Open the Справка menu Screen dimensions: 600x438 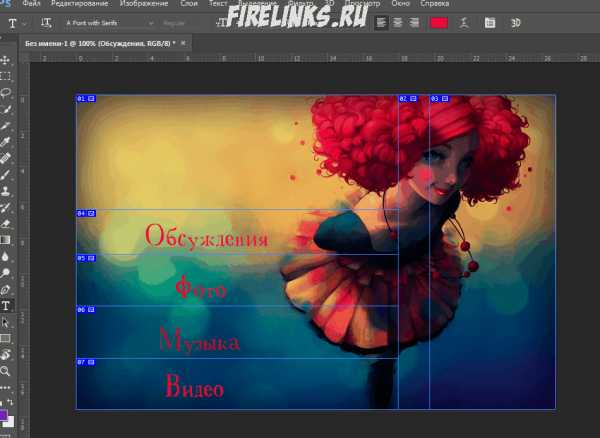pos(435,3)
